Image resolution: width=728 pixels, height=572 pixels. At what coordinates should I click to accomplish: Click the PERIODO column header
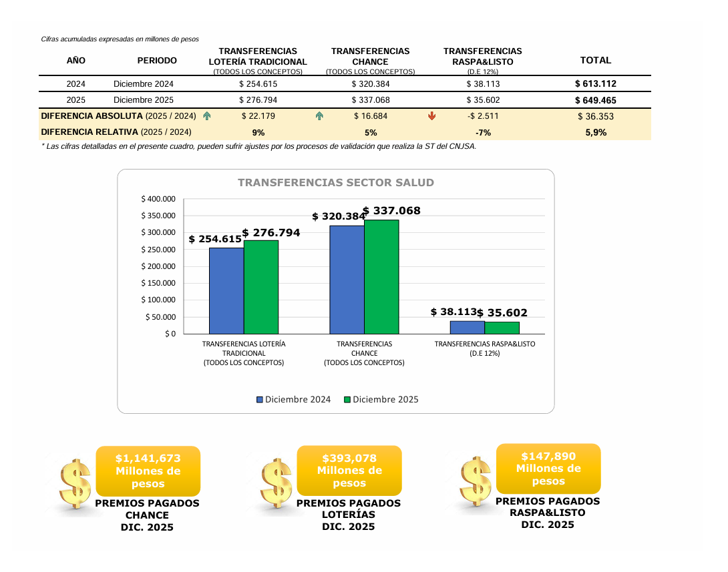coord(157,61)
